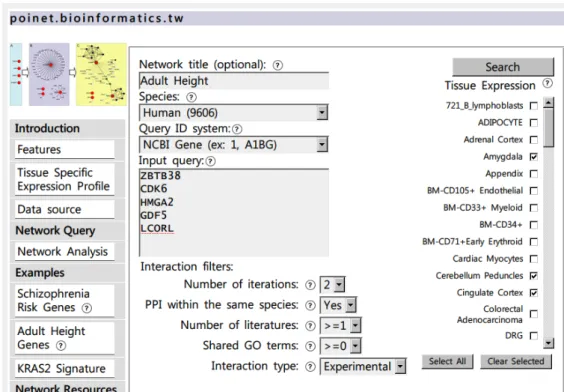564x392 pixels.
Task: Open help for Interaction type
Action: (x=310, y=366)
